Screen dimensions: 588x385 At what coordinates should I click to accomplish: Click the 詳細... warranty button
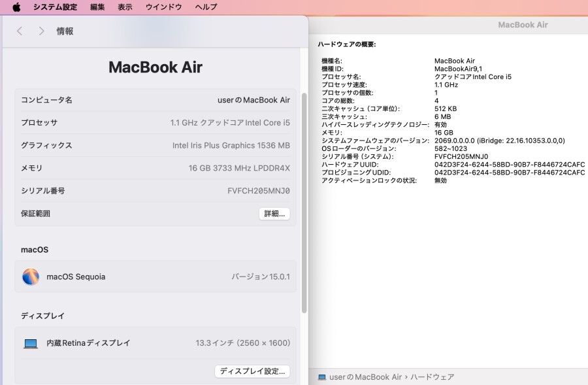pyautogui.click(x=274, y=214)
